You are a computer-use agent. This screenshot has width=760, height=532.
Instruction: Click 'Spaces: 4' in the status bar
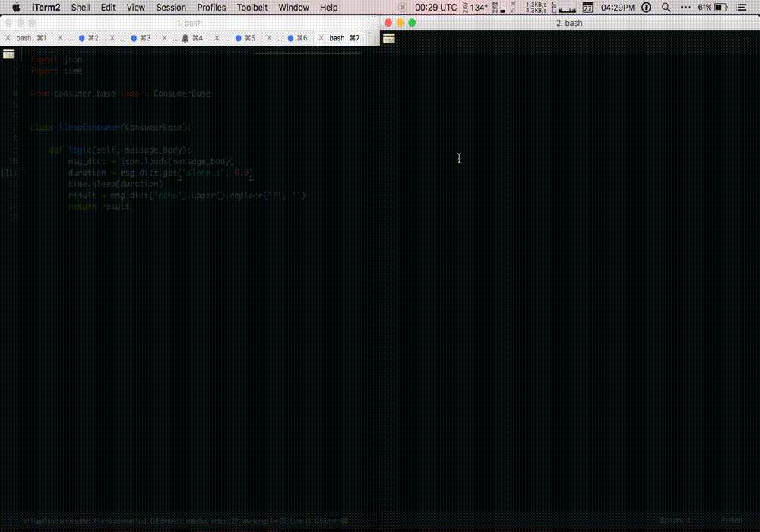(675, 520)
